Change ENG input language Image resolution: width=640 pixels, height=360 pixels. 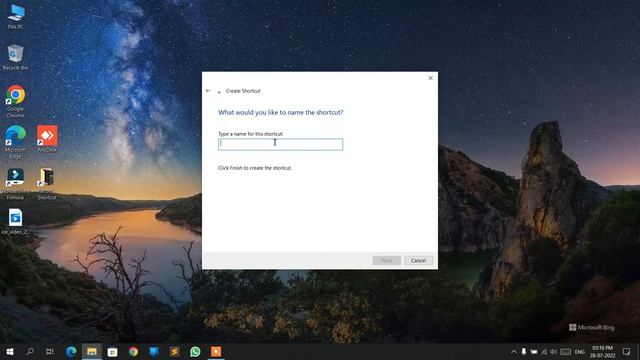580,352
